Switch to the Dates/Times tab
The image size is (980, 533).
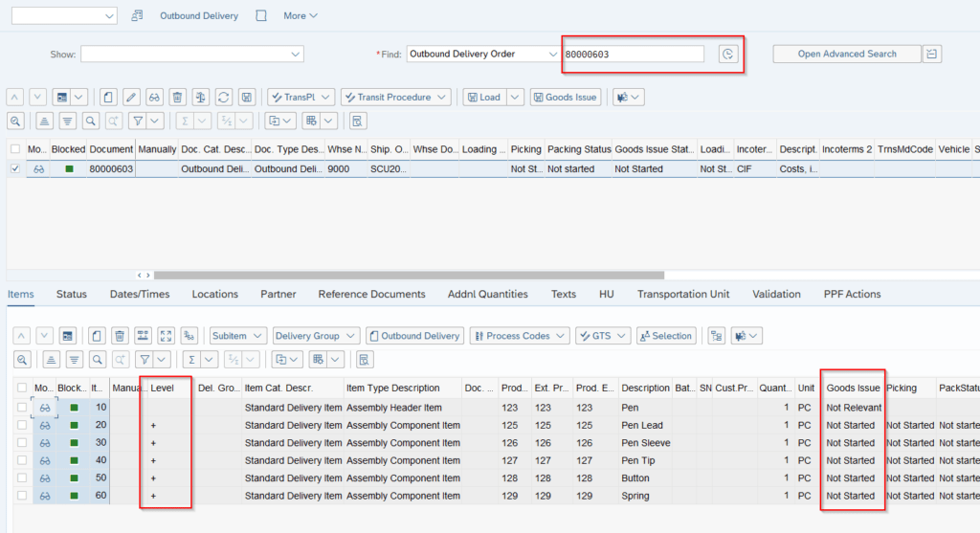(140, 295)
